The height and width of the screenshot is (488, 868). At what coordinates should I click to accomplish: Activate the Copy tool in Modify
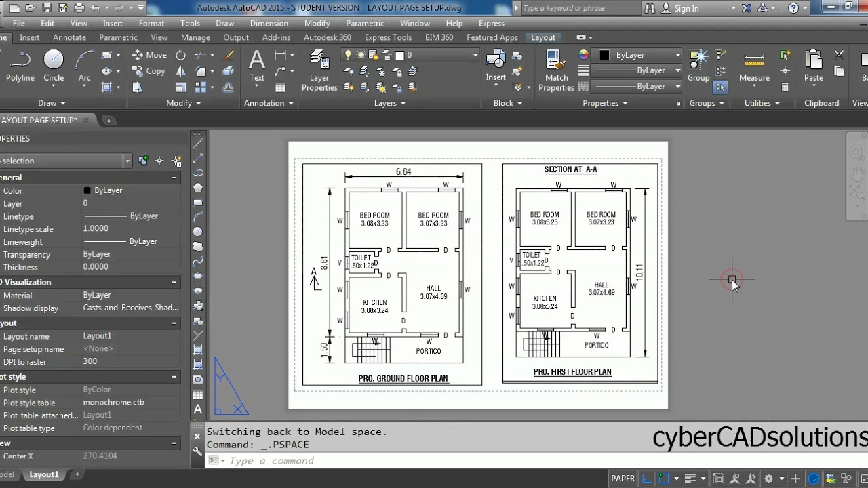coord(149,71)
